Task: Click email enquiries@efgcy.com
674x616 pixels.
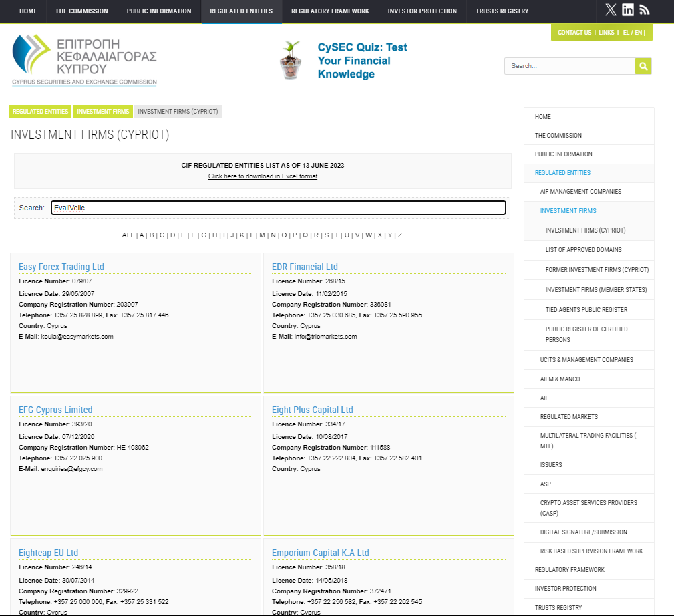Action: [71, 469]
